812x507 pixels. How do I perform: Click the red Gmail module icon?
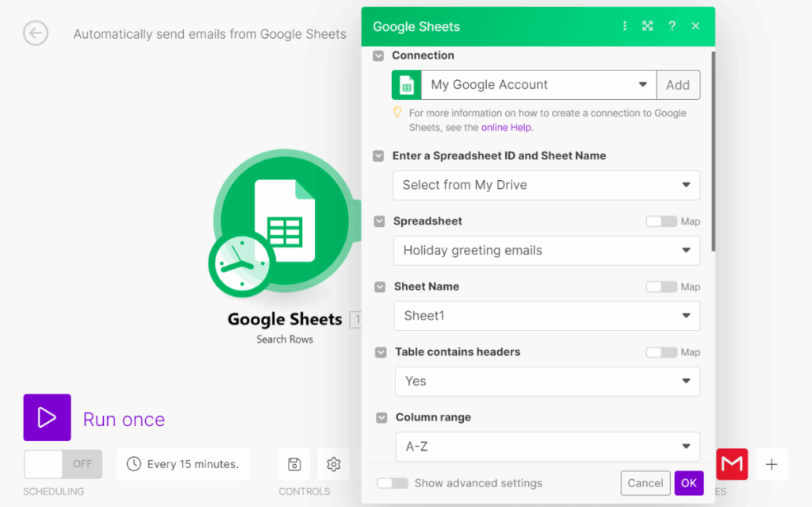click(732, 464)
